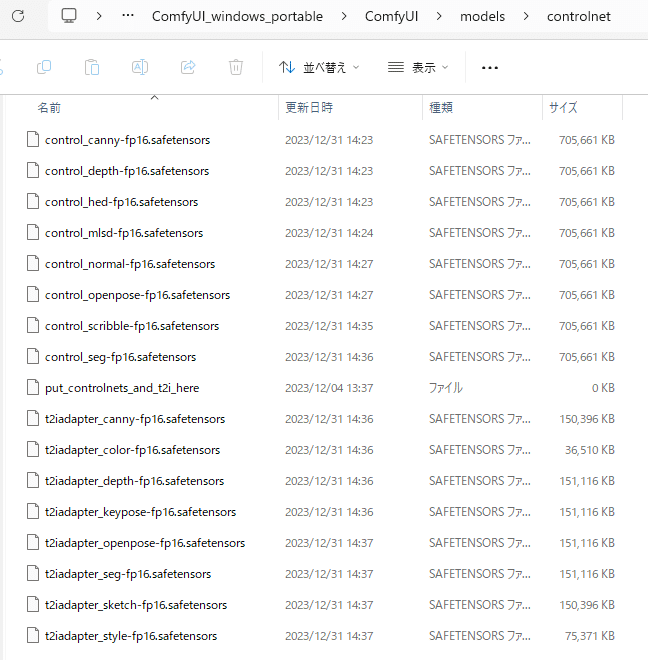Click the Copy toolbar icon
Image resolution: width=648 pixels, height=660 pixels.
pos(44,67)
